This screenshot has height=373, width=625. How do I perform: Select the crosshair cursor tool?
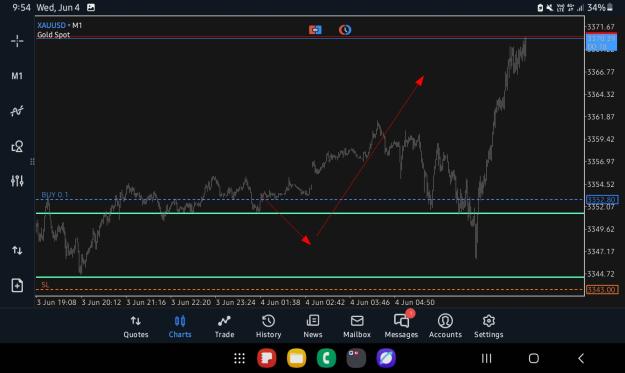pos(17,41)
